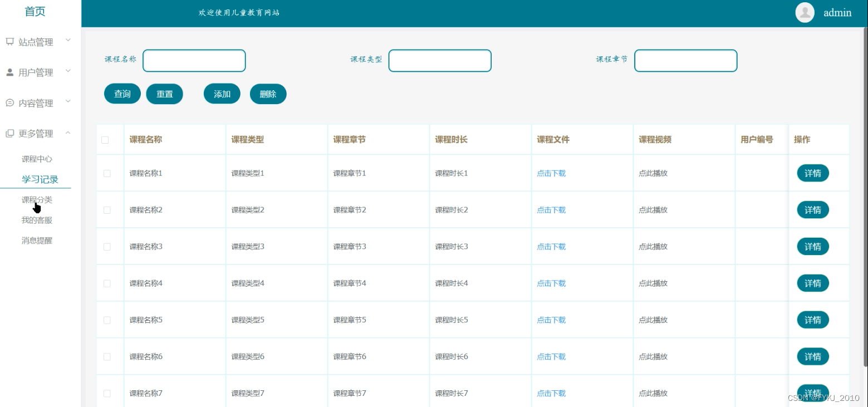This screenshot has width=868, height=407.
Task: Check the box for 课程名称6 row
Action: pyautogui.click(x=107, y=357)
